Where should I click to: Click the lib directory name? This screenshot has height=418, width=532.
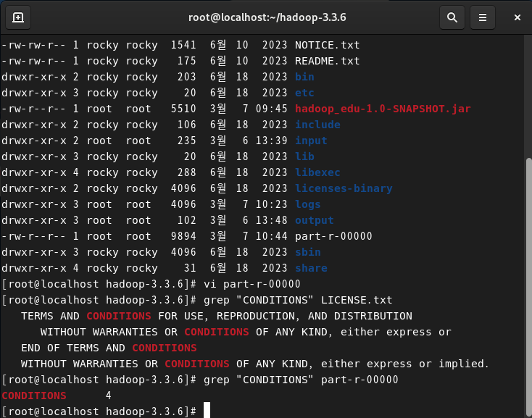(x=304, y=156)
